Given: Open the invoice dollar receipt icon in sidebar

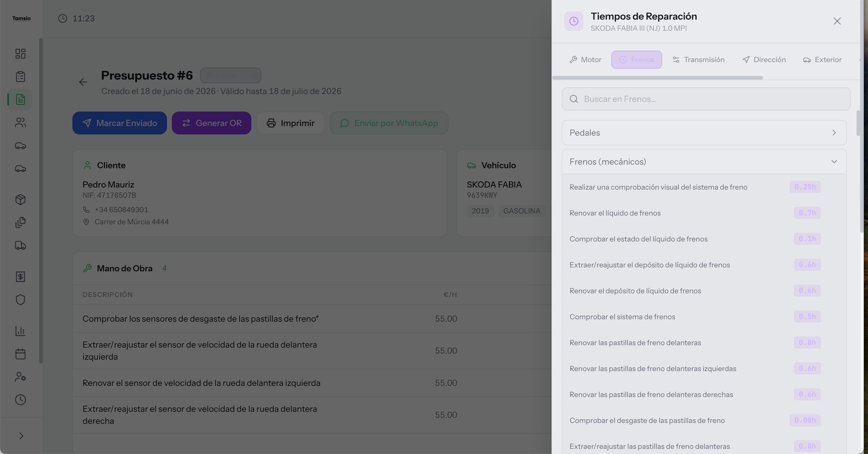Looking at the screenshot, I should point(20,277).
